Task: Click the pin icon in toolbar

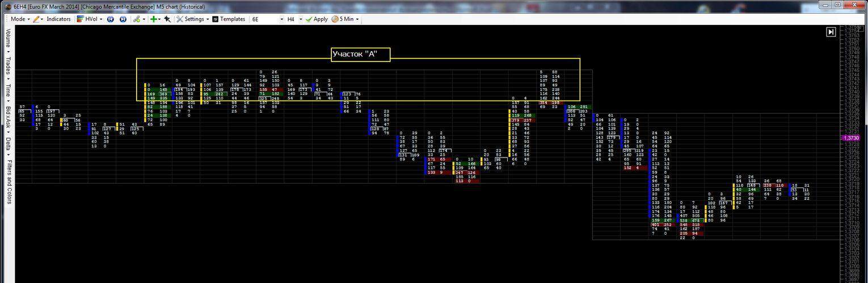Action: [167, 19]
